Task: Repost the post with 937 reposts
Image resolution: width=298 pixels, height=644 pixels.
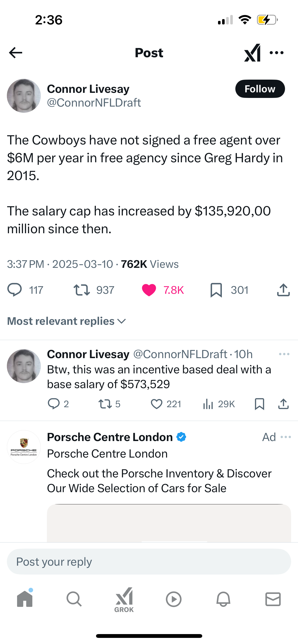Action: [82, 290]
